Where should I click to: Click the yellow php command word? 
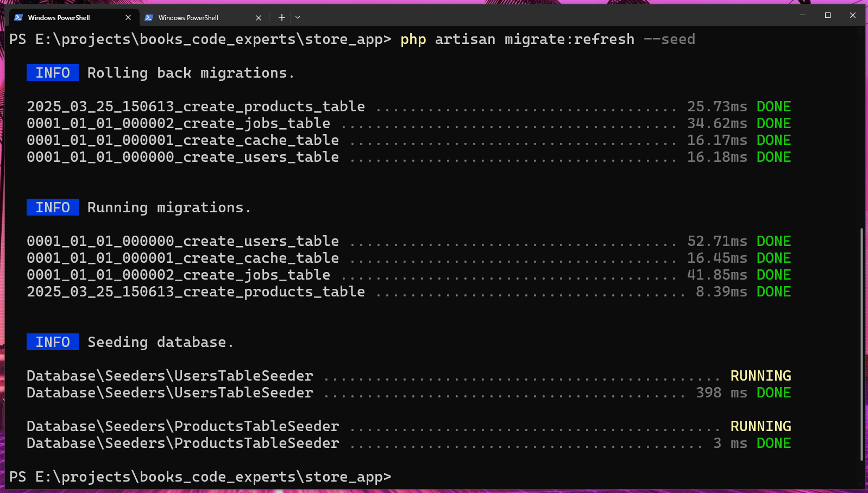[413, 40]
